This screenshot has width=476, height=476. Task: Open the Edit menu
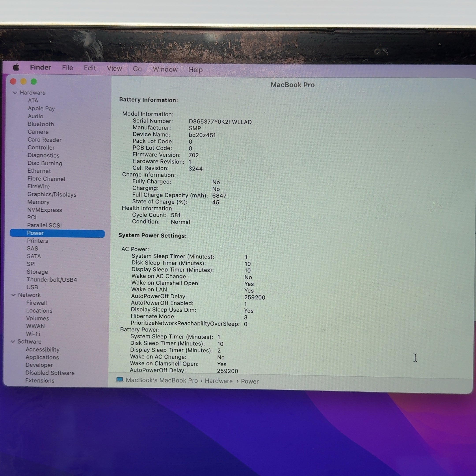point(90,68)
